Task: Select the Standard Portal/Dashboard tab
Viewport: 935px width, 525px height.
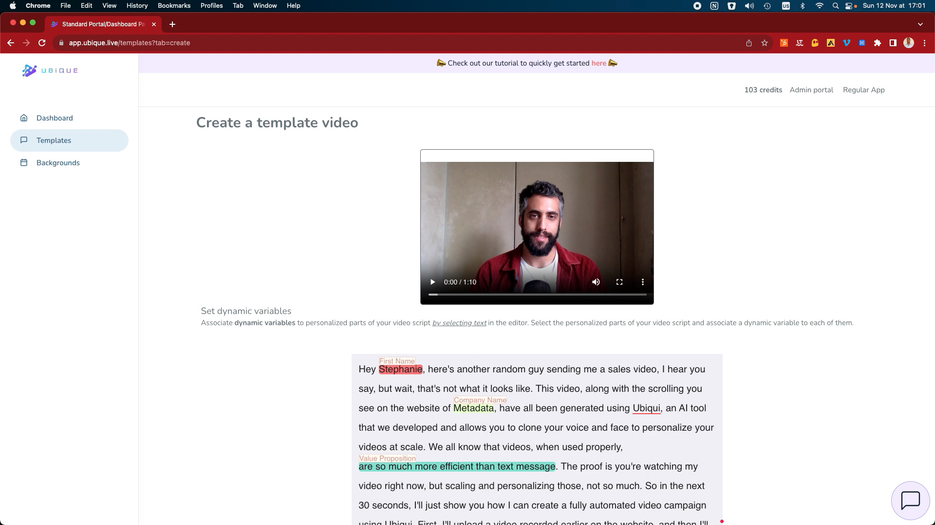Action: [x=103, y=24]
